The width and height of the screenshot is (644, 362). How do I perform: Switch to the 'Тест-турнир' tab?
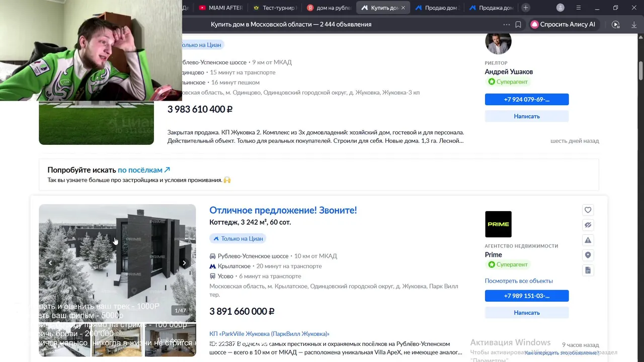click(275, 8)
